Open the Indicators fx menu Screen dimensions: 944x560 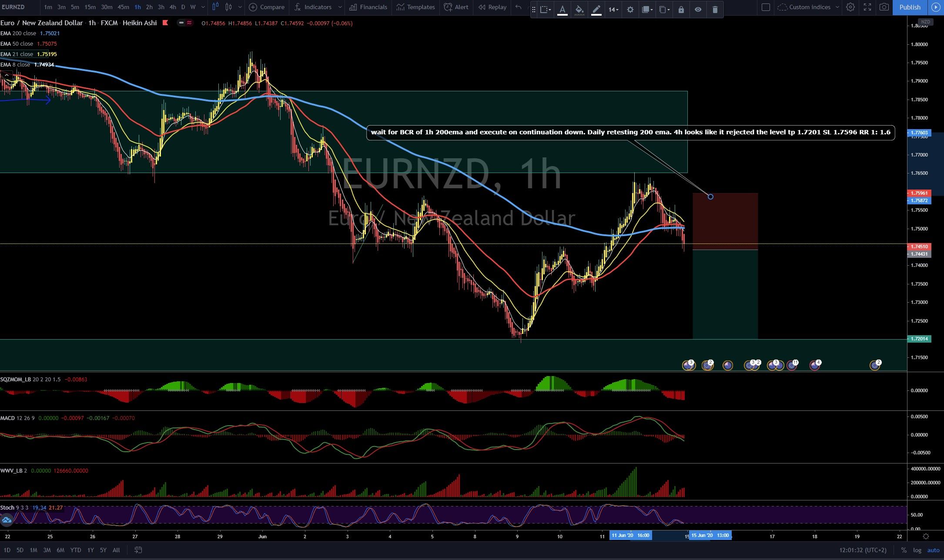point(312,7)
